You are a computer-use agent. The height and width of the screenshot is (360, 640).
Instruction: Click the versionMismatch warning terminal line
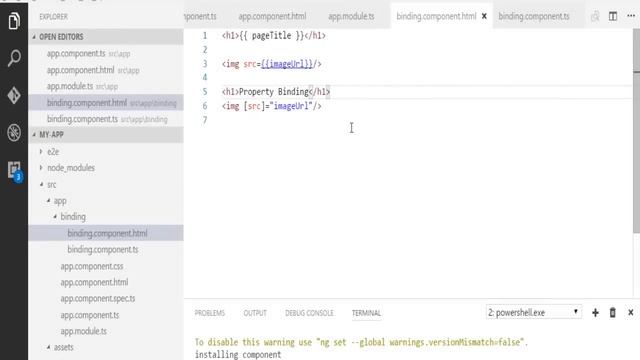361,342
